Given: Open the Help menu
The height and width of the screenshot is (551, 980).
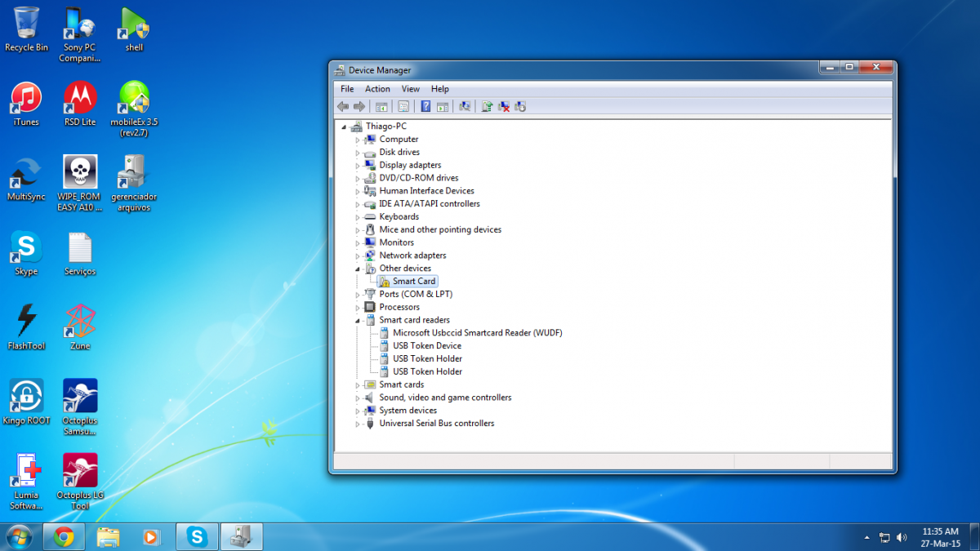Looking at the screenshot, I should [x=440, y=89].
